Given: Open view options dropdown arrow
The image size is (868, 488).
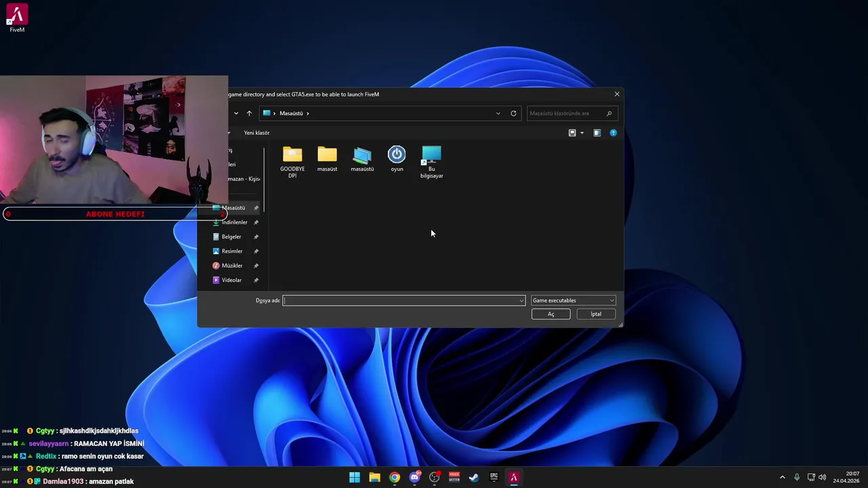Looking at the screenshot, I should pyautogui.click(x=582, y=133).
